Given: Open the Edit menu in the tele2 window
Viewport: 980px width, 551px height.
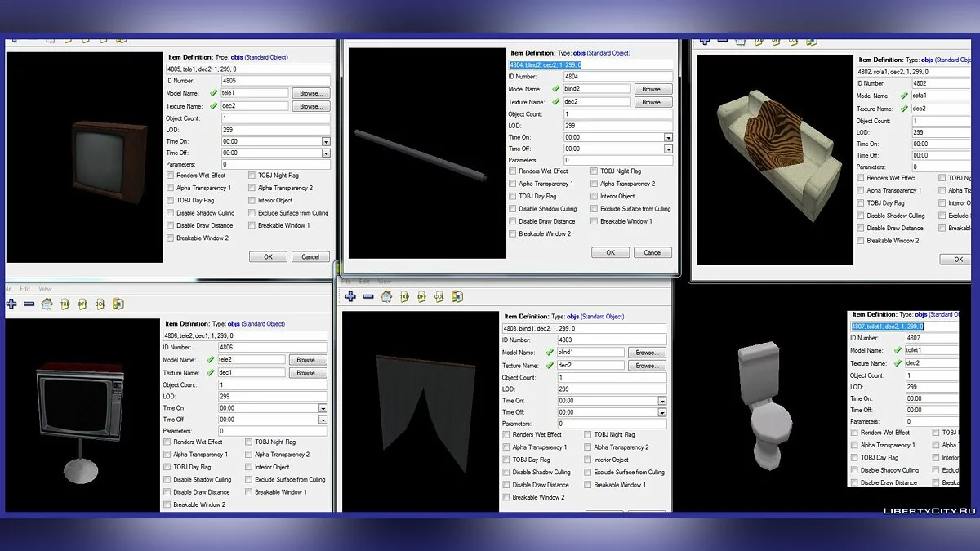Looking at the screenshot, I should [25, 289].
